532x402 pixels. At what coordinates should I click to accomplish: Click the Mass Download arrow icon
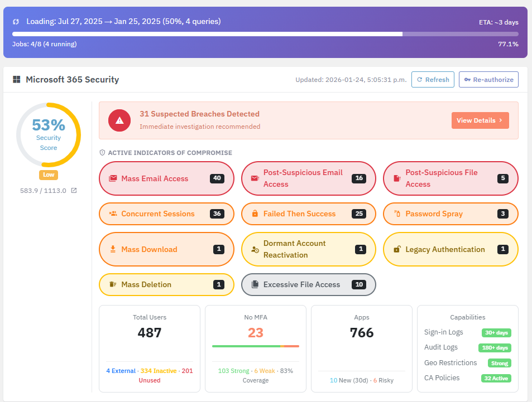tap(113, 249)
